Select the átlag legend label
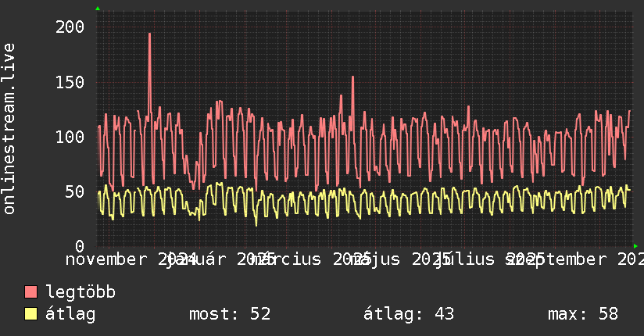Image resolution: width=644 pixels, height=336 pixels. pos(70,314)
